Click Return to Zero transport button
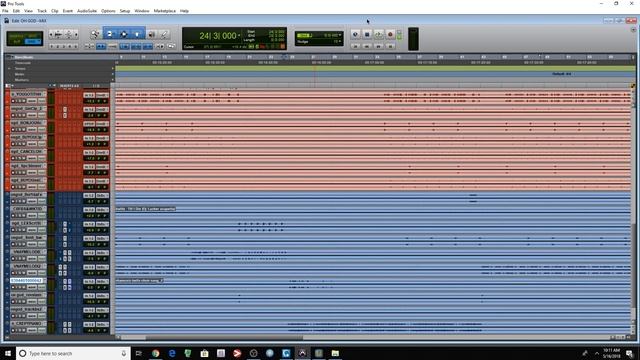Screen dimensions: 640x360 pyautogui.click(x=355, y=47)
